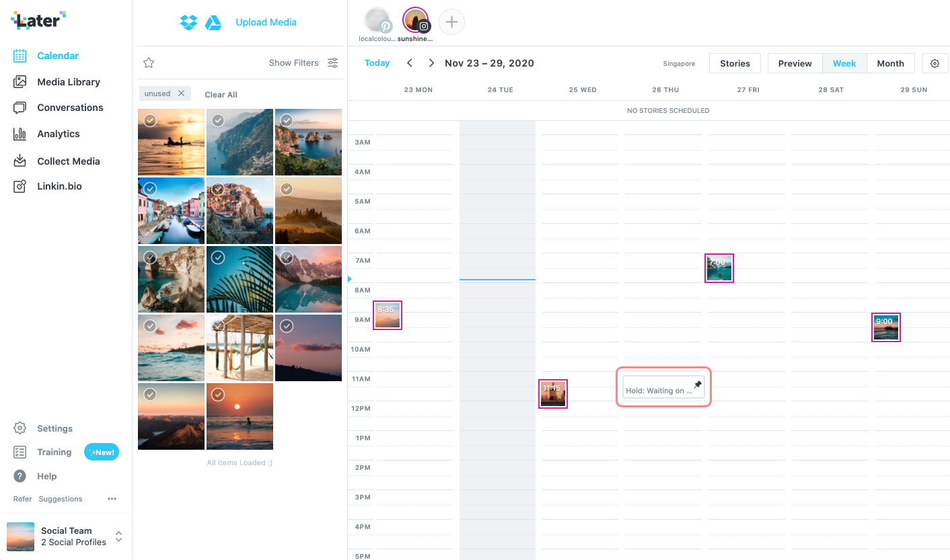The image size is (950, 560).
Task: Open Show Filters text
Action: pyautogui.click(x=293, y=63)
